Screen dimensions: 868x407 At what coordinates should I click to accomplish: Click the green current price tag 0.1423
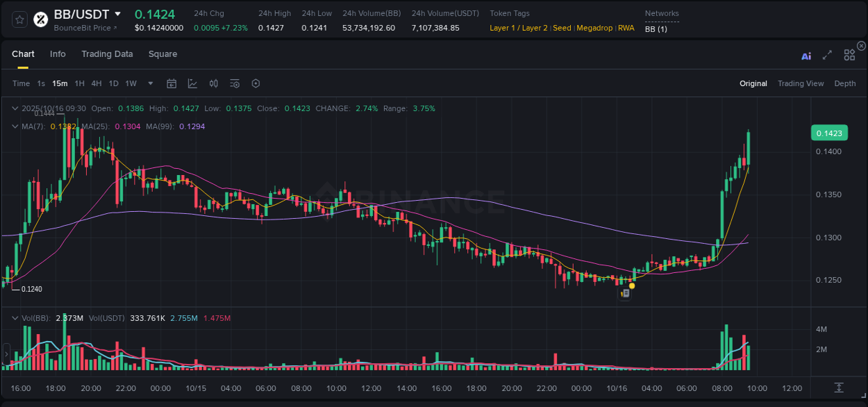click(829, 133)
